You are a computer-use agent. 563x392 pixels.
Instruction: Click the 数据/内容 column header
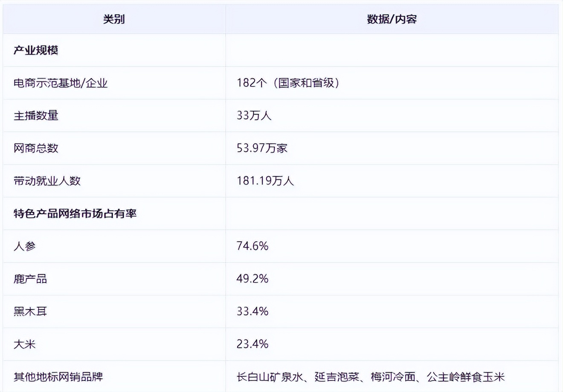392,19
